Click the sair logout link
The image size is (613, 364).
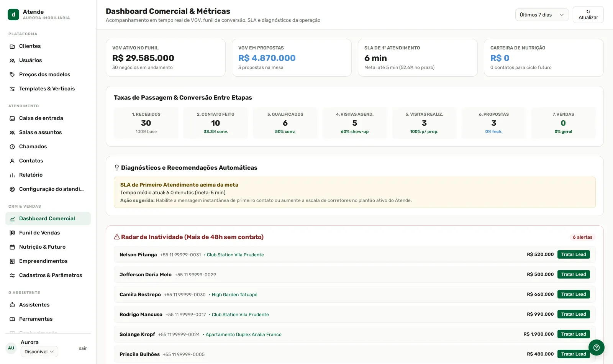83,348
